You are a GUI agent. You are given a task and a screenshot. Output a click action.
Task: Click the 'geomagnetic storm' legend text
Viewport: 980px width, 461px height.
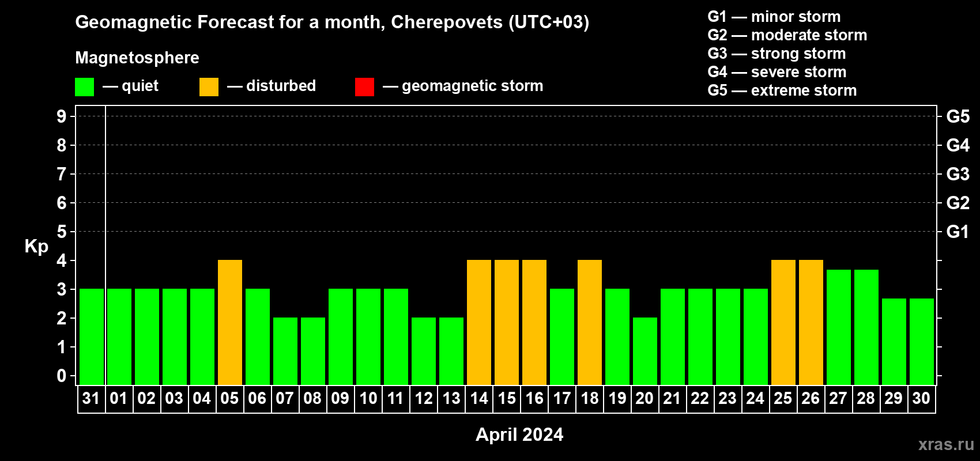[x=473, y=86]
